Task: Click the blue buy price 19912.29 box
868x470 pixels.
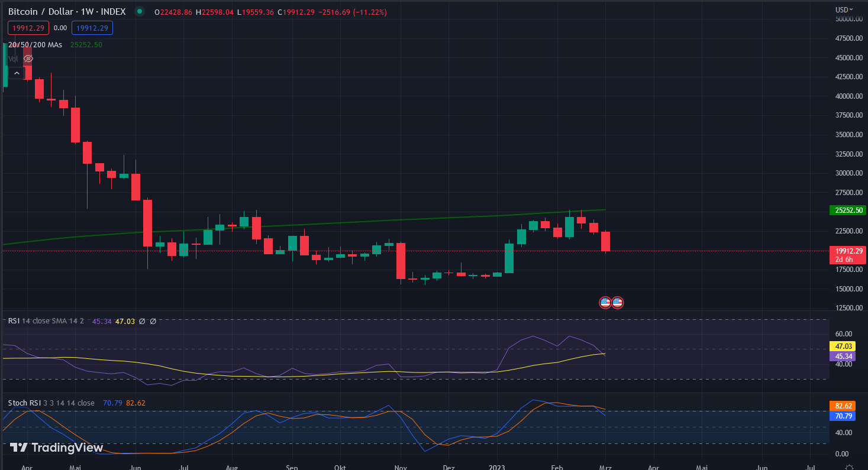Action: pyautogui.click(x=92, y=28)
